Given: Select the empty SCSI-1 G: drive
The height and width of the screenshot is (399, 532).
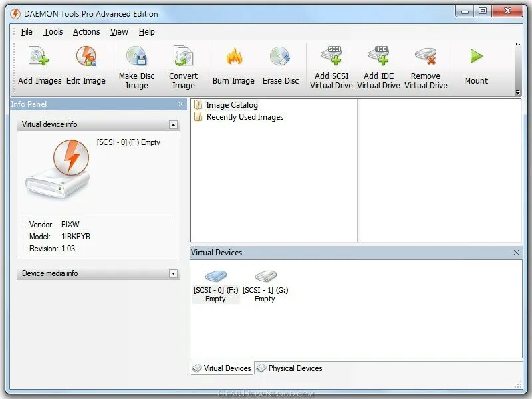Looking at the screenshot, I should pos(265,282).
